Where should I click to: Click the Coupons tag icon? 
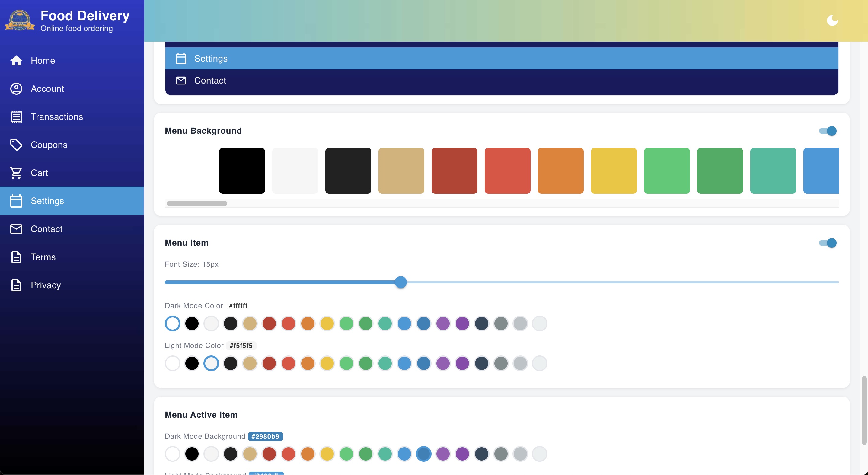tap(16, 145)
